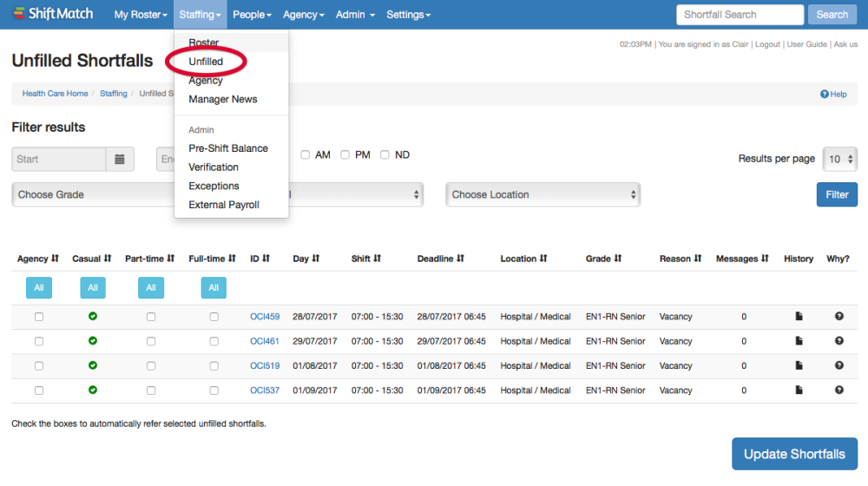Select External Payroll menu entry
The image size is (868, 486).
click(224, 205)
